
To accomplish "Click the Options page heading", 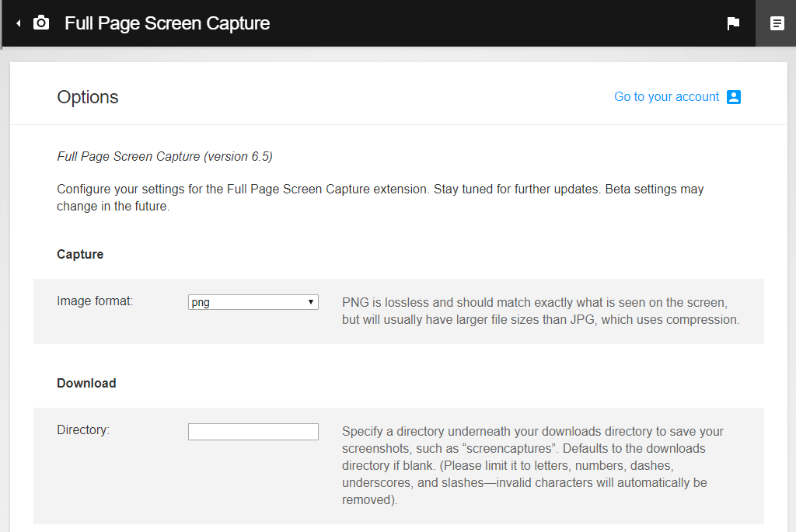I will (x=88, y=97).
